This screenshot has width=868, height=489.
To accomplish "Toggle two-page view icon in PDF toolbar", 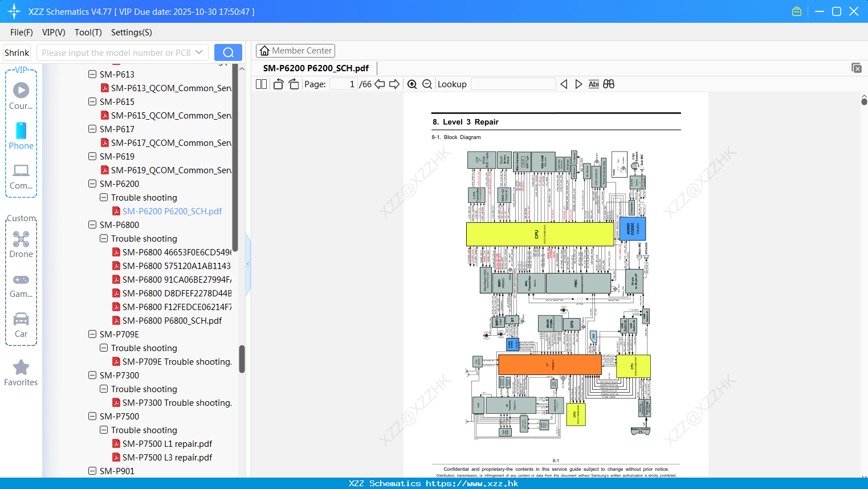I will [x=261, y=84].
